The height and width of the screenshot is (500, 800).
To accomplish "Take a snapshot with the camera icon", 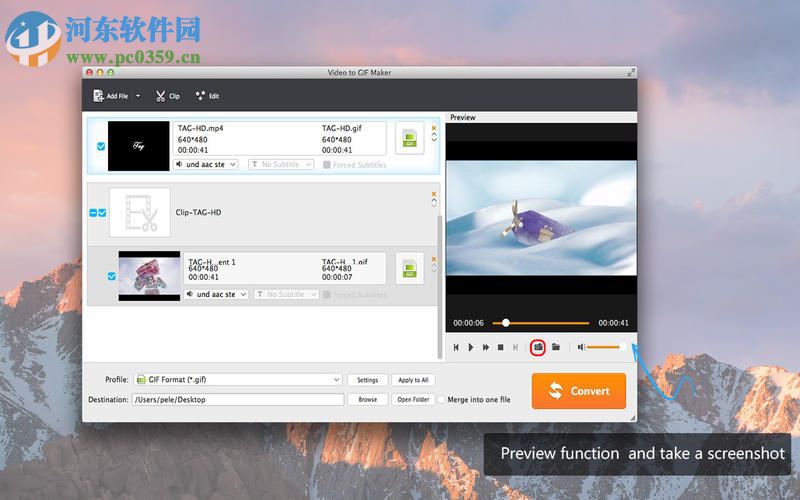I will click(x=538, y=347).
